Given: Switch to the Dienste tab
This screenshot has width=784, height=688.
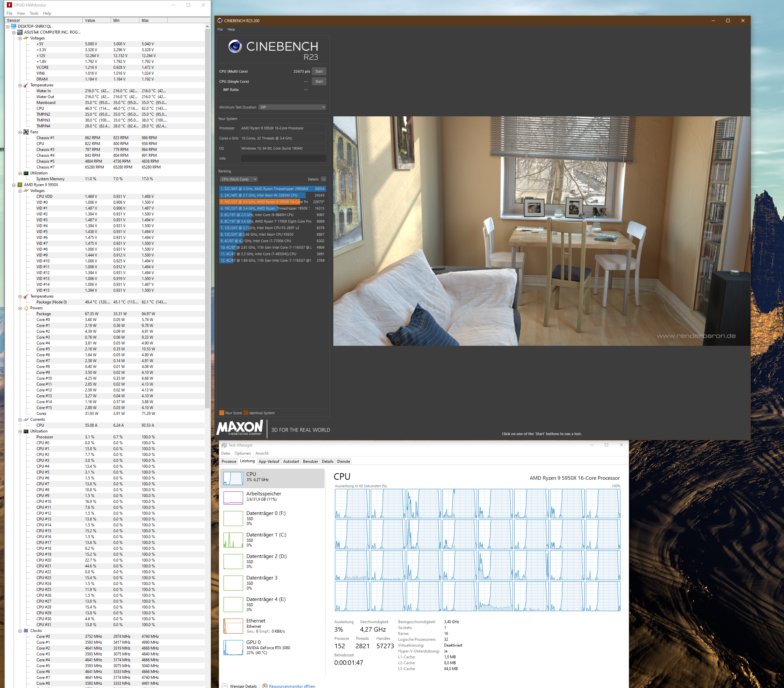Looking at the screenshot, I should [x=344, y=461].
